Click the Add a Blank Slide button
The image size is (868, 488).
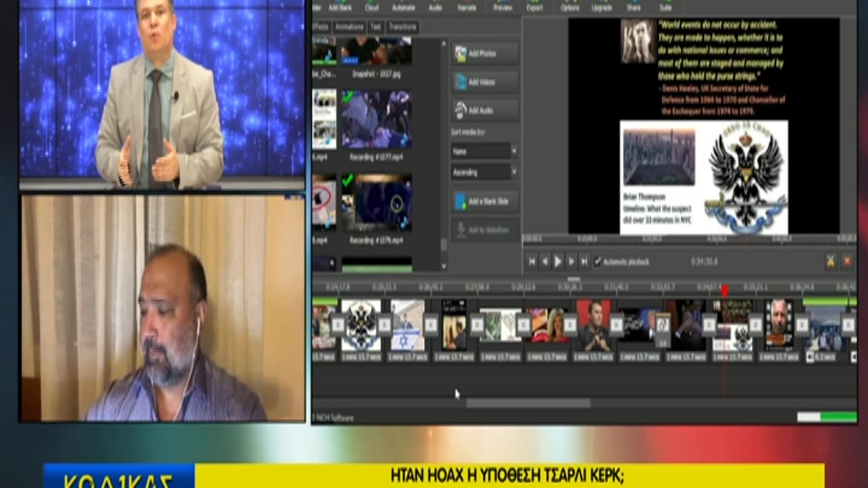click(x=485, y=201)
